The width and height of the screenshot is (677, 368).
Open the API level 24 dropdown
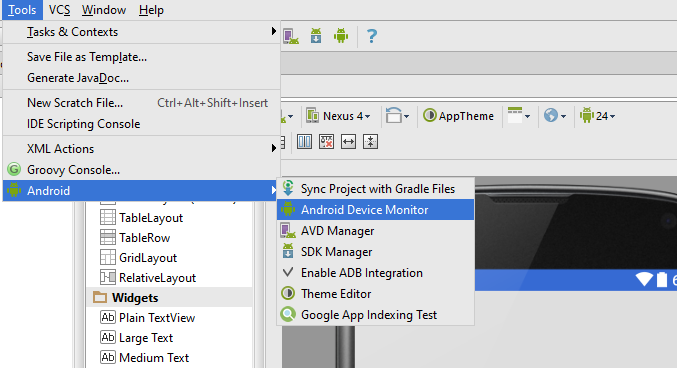598,116
